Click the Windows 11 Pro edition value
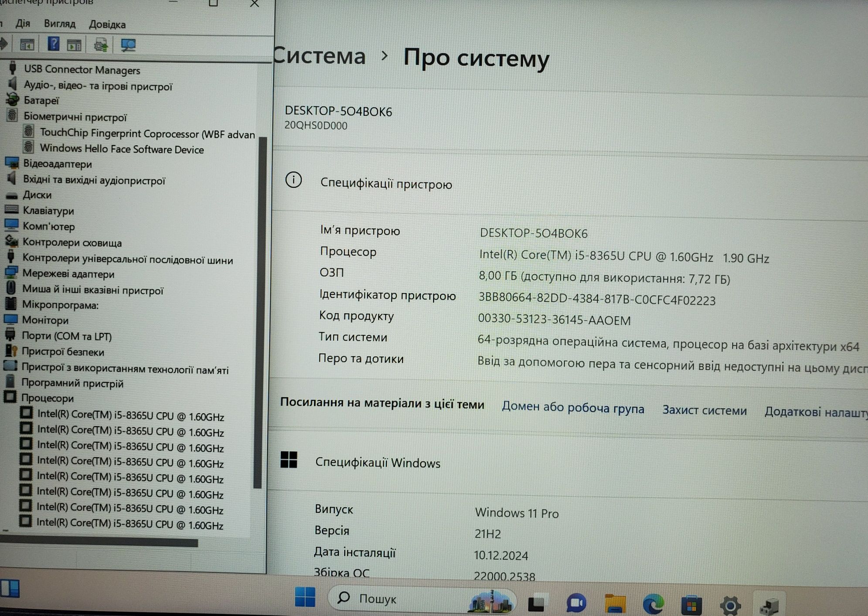This screenshot has width=868, height=616. point(517,513)
